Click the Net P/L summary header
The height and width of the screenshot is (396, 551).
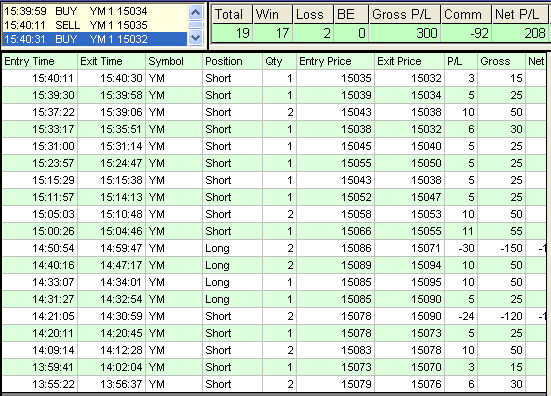tap(520, 15)
